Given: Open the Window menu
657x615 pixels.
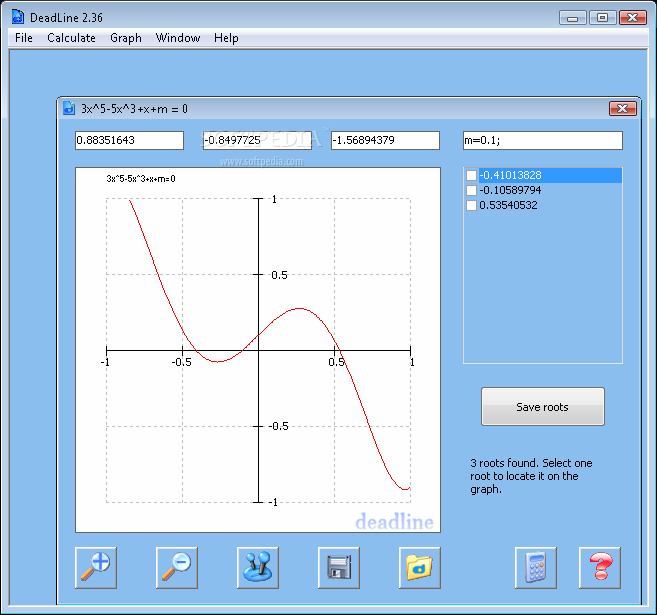Looking at the screenshot, I should click(x=178, y=38).
